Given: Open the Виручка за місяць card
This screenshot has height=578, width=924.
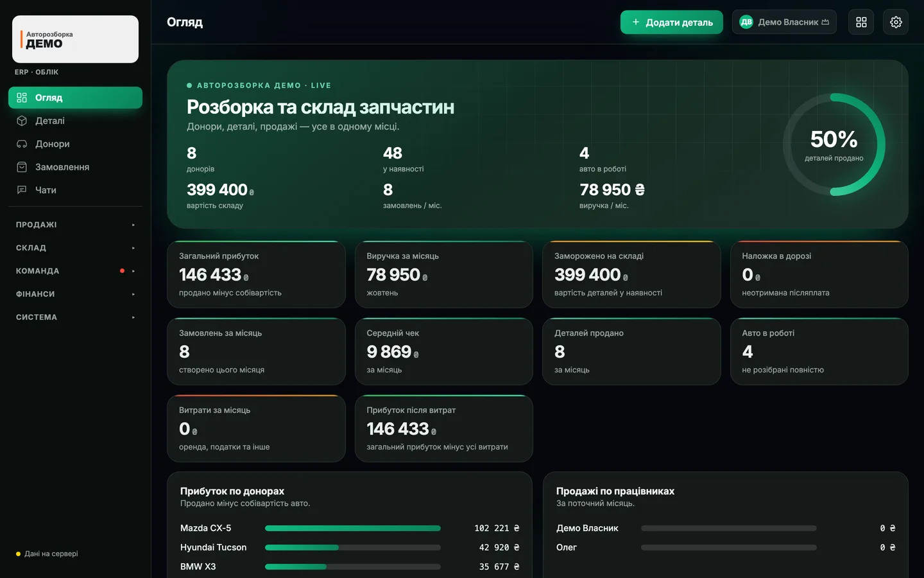Looking at the screenshot, I should pyautogui.click(x=444, y=274).
